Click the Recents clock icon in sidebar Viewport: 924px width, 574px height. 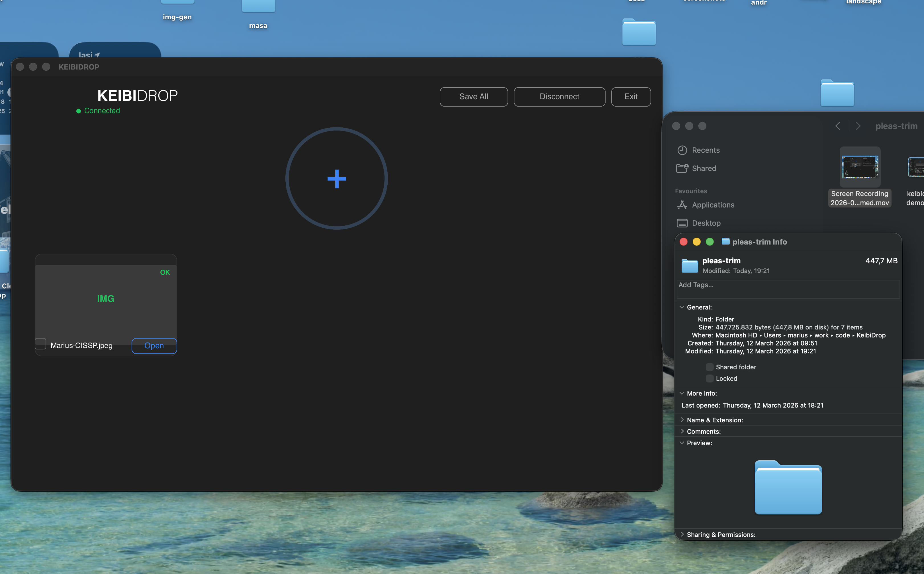[x=682, y=150]
